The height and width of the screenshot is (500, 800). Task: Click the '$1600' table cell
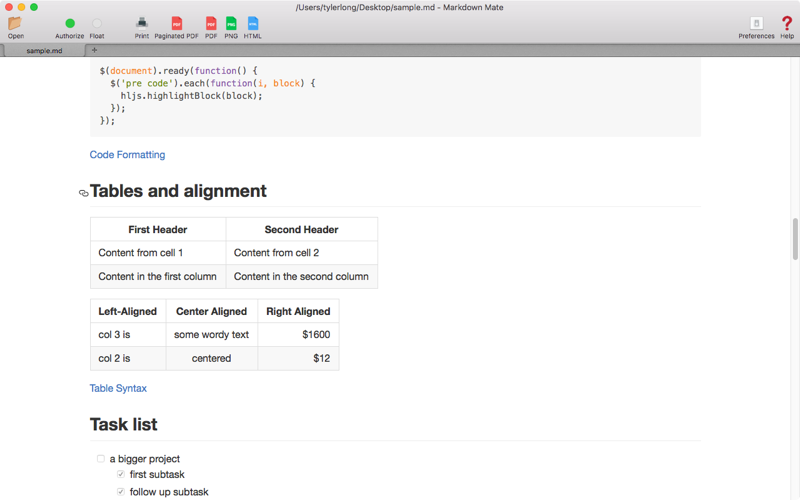298,335
